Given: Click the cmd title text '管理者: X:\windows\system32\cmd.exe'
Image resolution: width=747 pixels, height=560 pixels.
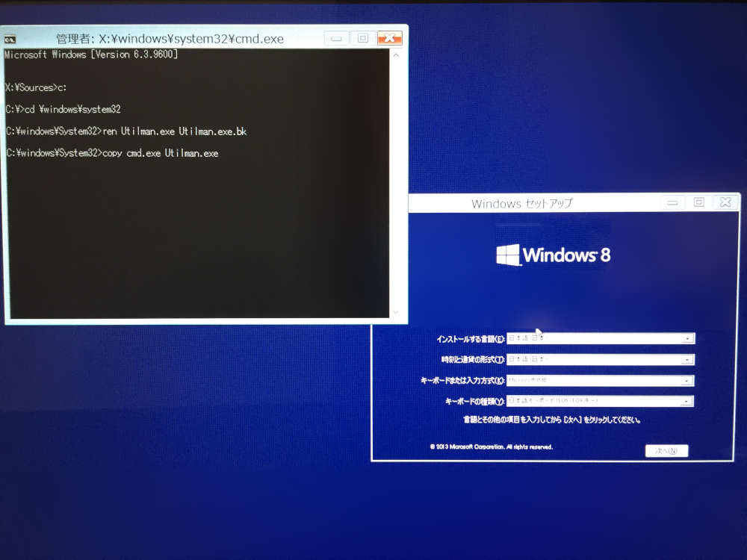Looking at the screenshot, I should point(170,39).
